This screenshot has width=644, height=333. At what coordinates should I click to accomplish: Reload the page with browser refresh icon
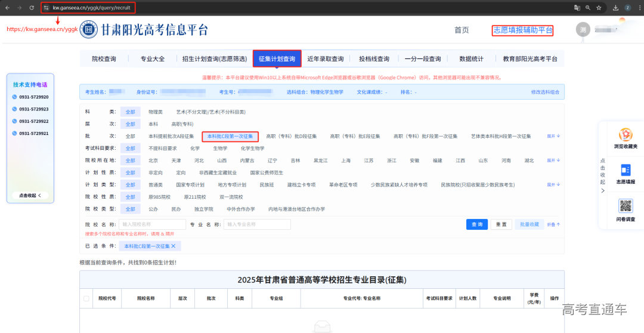(x=32, y=8)
